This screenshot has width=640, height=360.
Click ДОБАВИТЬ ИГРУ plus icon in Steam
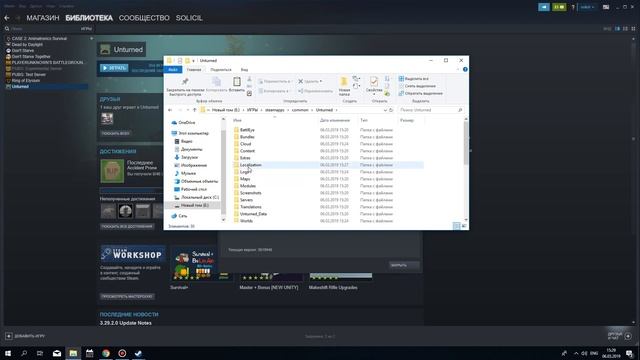(x=9, y=336)
